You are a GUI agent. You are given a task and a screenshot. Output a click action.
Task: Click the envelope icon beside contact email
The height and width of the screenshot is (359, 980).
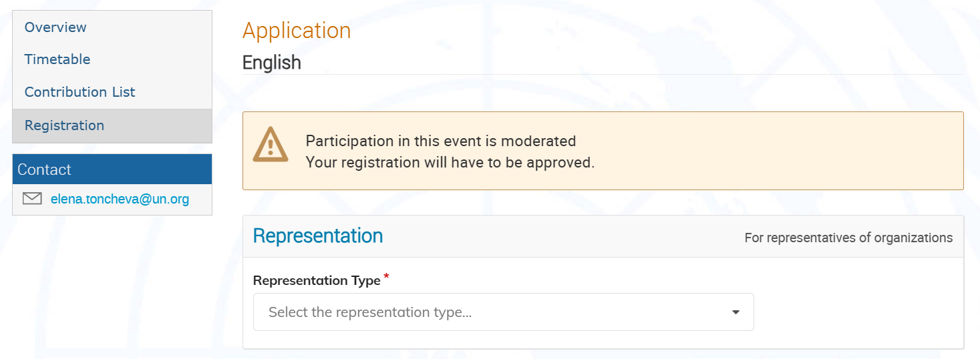pyautogui.click(x=32, y=199)
